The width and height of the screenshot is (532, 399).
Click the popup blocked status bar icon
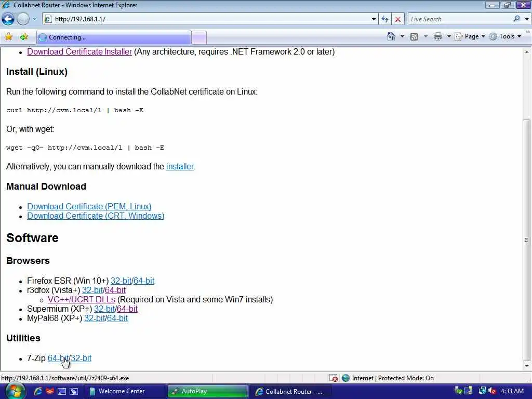(334, 378)
